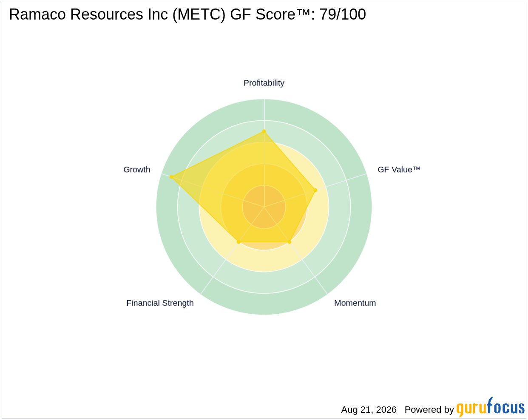The height and width of the screenshot is (420, 528).
Task: Click the Profitability axis label
Action: click(x=264, y=83)
